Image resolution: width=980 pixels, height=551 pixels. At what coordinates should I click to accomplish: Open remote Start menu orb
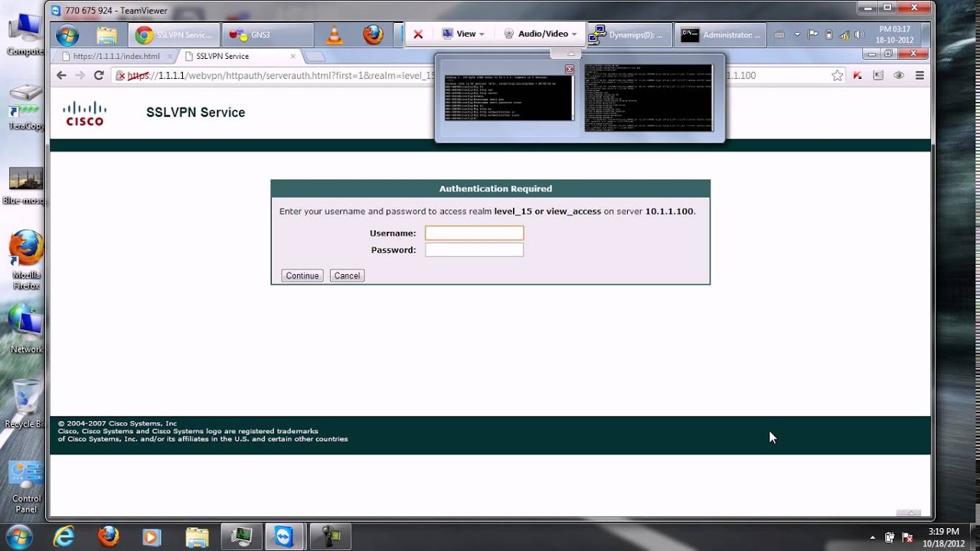(x=67, y=35)
